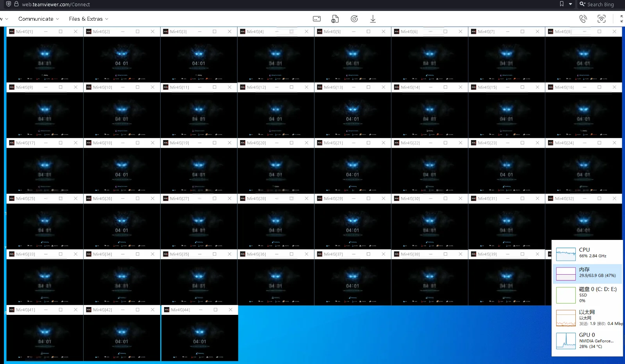The width and height of the screenshot is (625, 364).
Task: Click the Mir4G[26] title bar text
Action: [x=102, y=199]
